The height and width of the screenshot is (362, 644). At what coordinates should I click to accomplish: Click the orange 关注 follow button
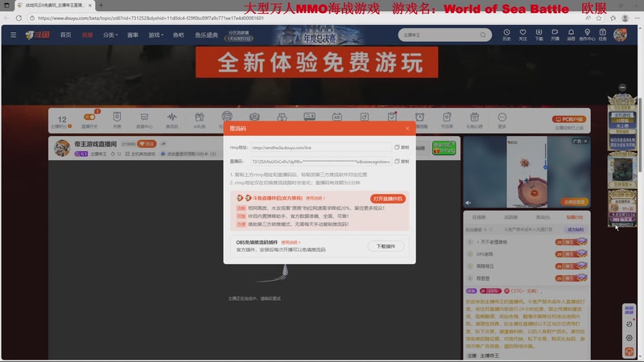(x=147, y=144)
